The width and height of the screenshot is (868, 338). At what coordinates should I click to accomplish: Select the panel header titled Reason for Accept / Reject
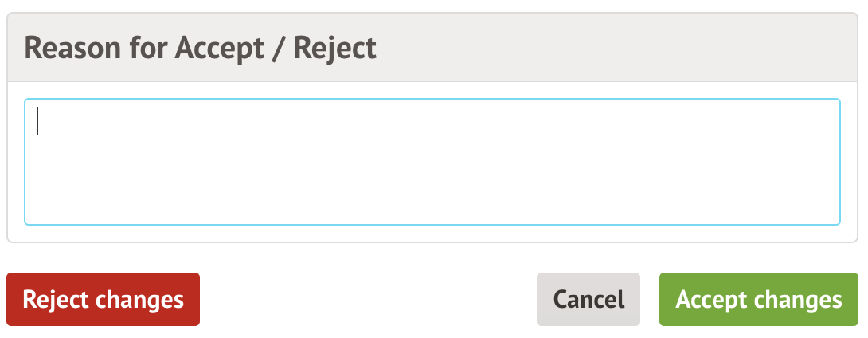(x=201, y=49)
